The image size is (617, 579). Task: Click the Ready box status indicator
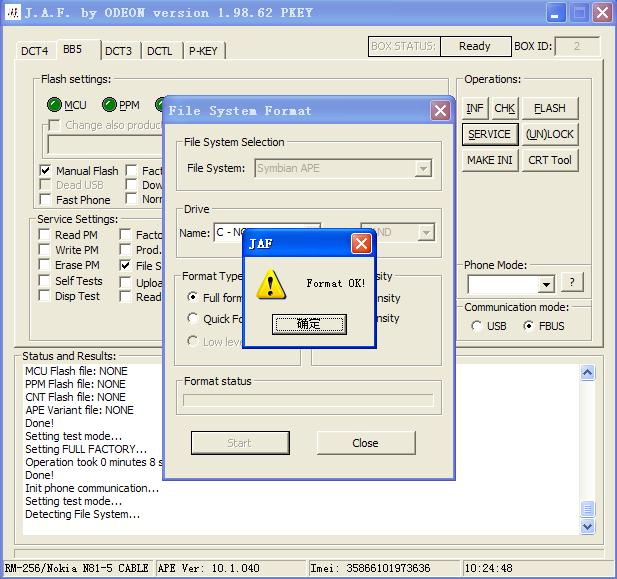(475, 46)
